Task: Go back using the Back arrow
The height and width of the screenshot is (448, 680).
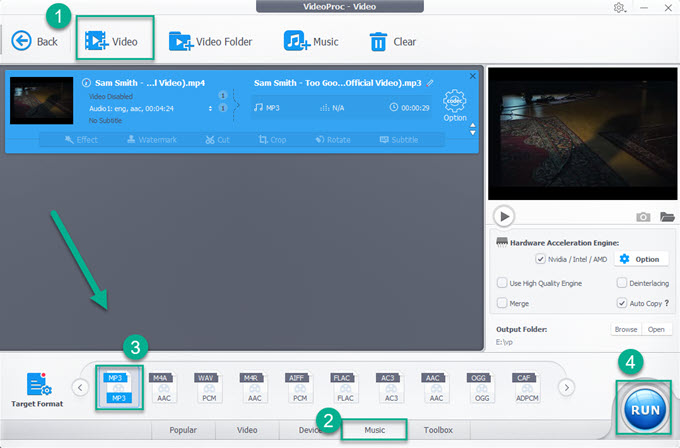Action: tap(34, 41)
